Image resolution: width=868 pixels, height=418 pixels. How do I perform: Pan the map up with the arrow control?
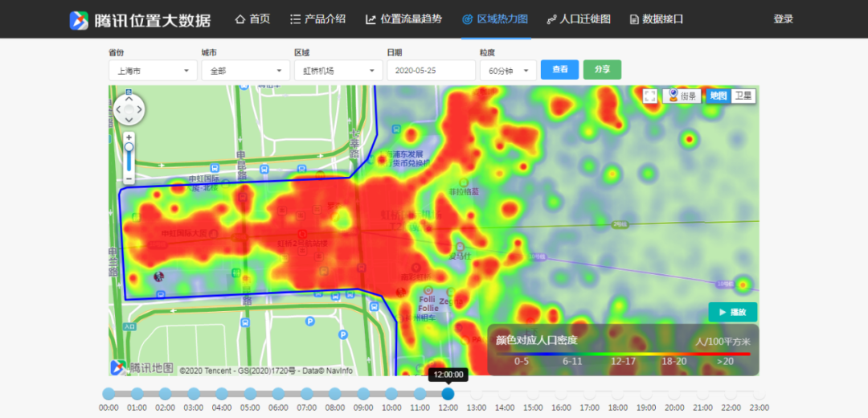pyautogui.click(x=129, y=99)
